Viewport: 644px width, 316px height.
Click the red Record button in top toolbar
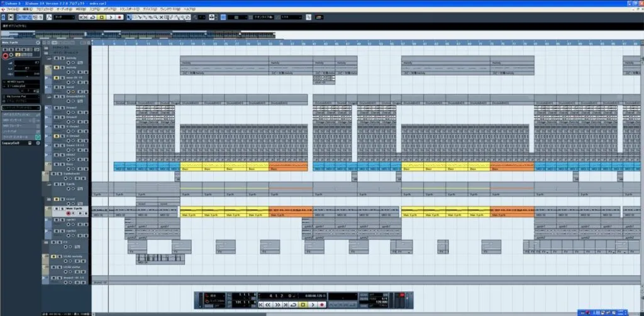click(x=119, y=18)
